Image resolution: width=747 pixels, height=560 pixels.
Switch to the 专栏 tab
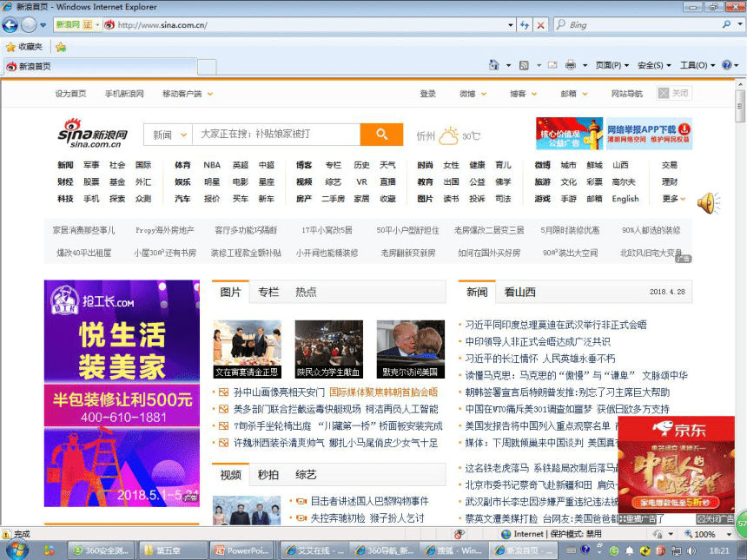point(268,292)
